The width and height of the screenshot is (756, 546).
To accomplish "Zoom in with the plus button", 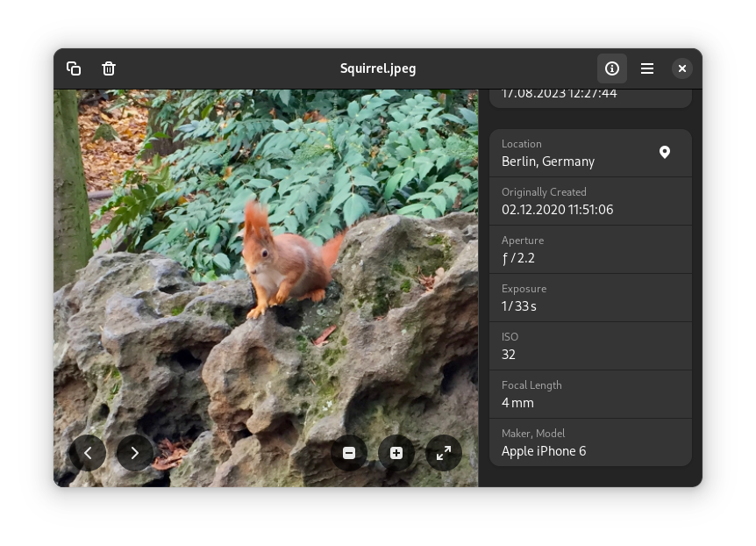I will tap(396, 453).
